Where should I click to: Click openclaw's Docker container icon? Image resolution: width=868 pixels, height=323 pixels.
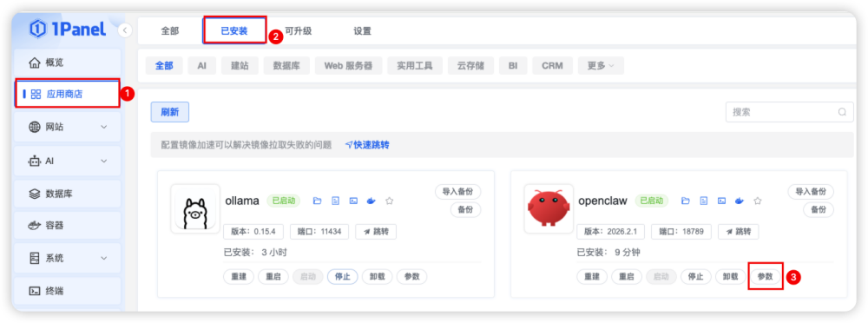[x=740, y=201]
